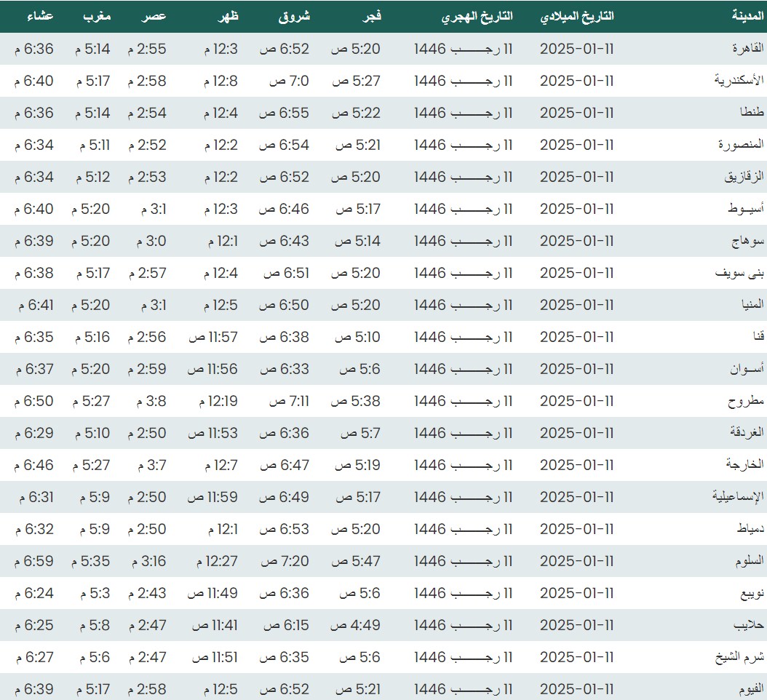
Task: Select the شروق column header
Action: coord(294,16)
